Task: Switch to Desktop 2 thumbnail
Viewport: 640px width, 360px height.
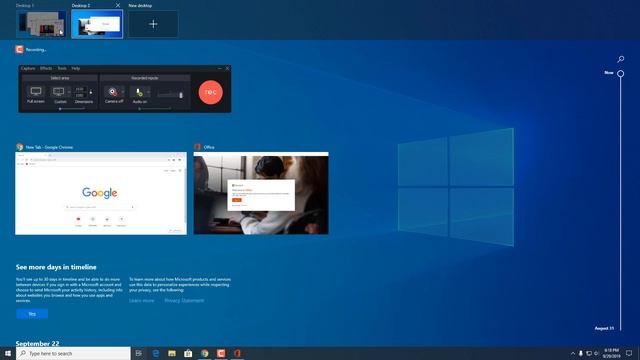Action: tap(97, 24)
